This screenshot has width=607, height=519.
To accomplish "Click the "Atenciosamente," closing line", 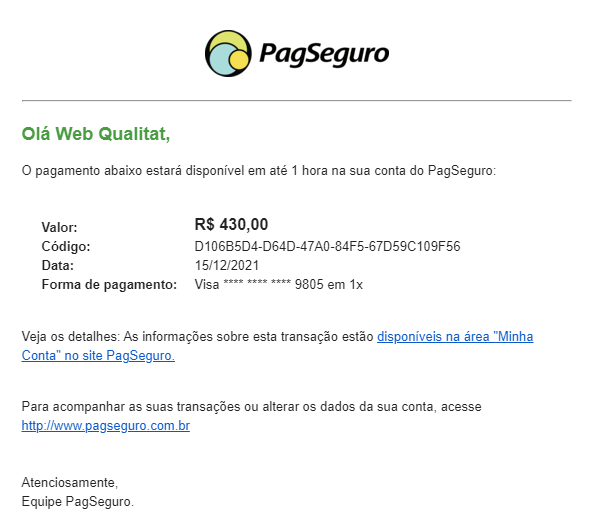I will coord(70,483).
